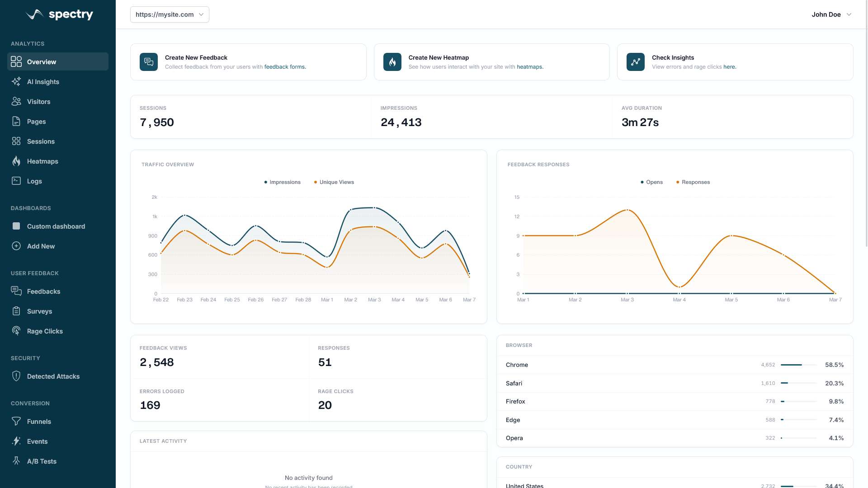The height and width of the screenshot is (488, 868).
Task: Click the Rage Clicks cursor icon
Action: tap(16, 331)
